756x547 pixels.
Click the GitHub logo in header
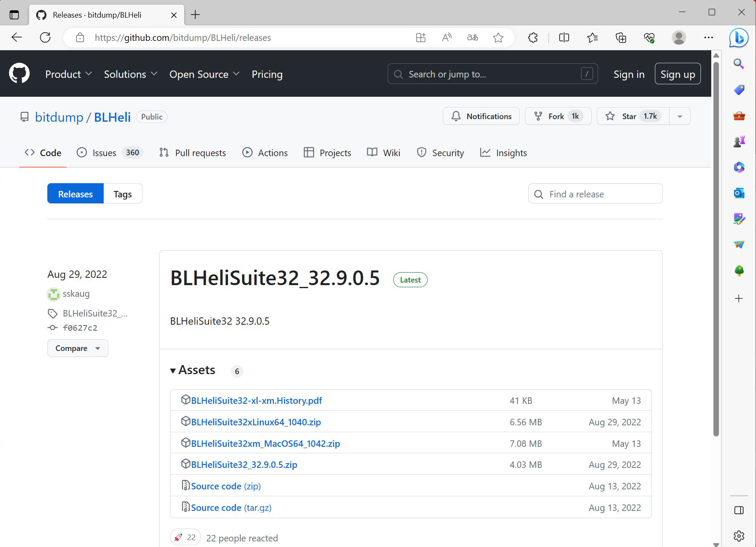tap(19, 74)
